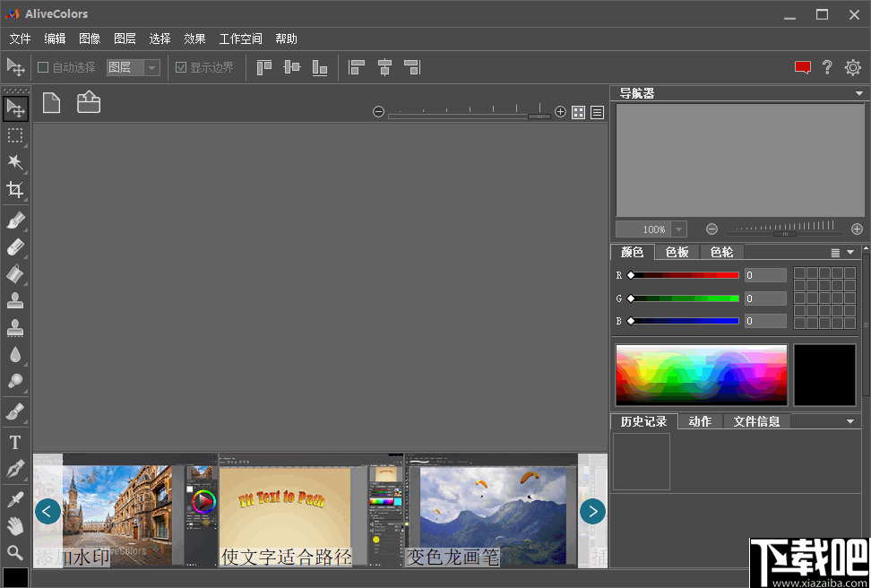Viewport: 871px width, 588px height.
Task: Open the 变色龙画笔 tutorial thumbnail
Action: (493, 511)
